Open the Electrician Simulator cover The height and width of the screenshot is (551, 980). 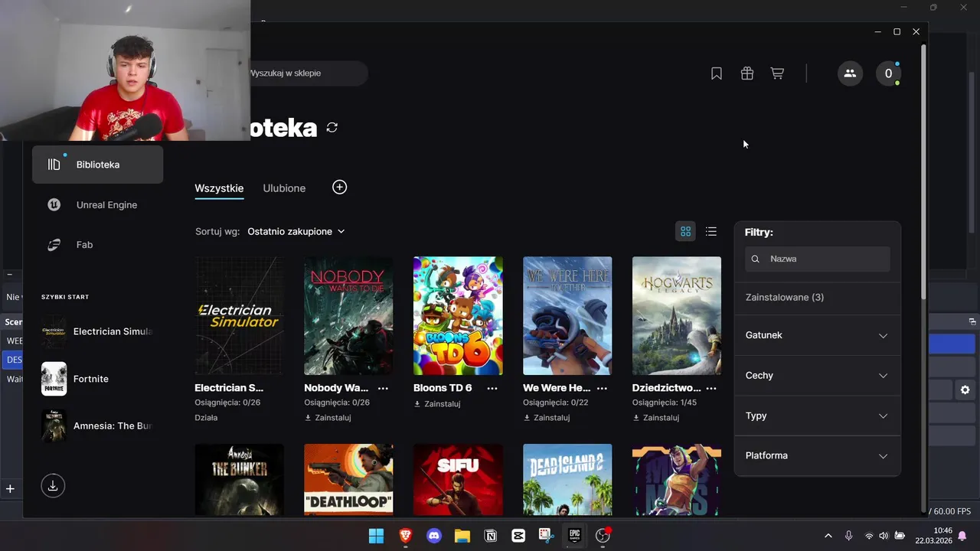pos(239,315)
